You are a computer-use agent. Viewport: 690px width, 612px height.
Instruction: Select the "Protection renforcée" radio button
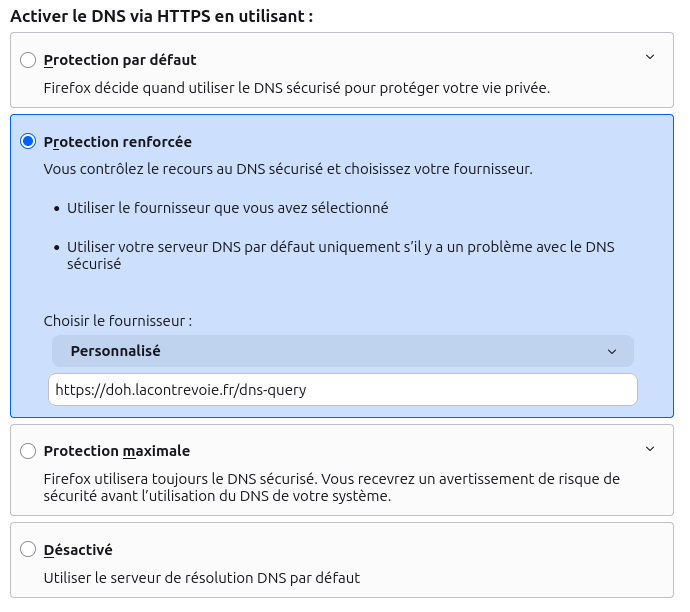28,142
